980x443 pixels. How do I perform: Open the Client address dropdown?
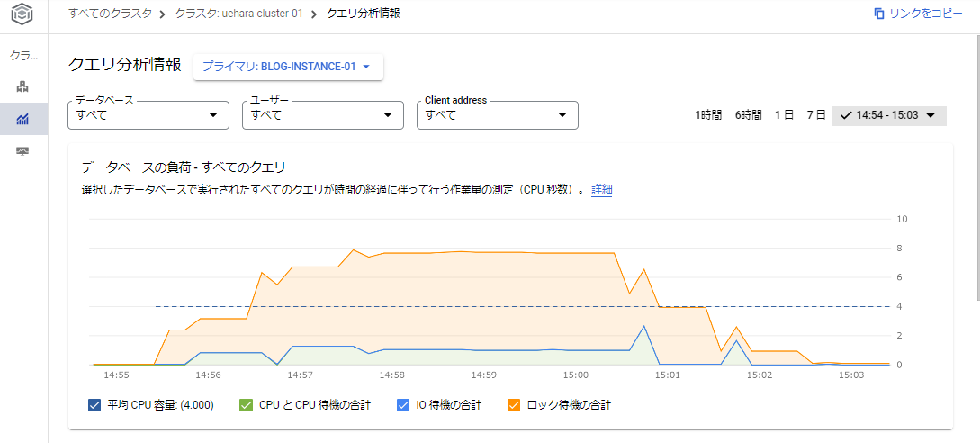(x=497, y=115)
